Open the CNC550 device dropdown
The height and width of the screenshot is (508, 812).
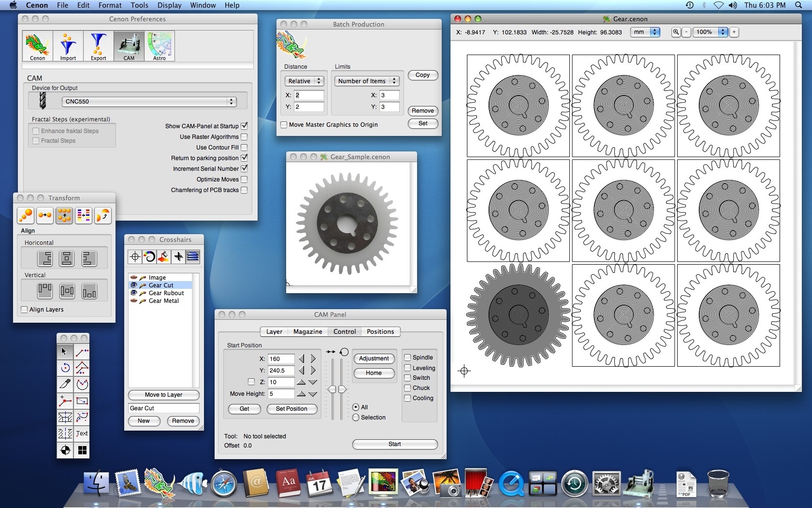[149, 102]
